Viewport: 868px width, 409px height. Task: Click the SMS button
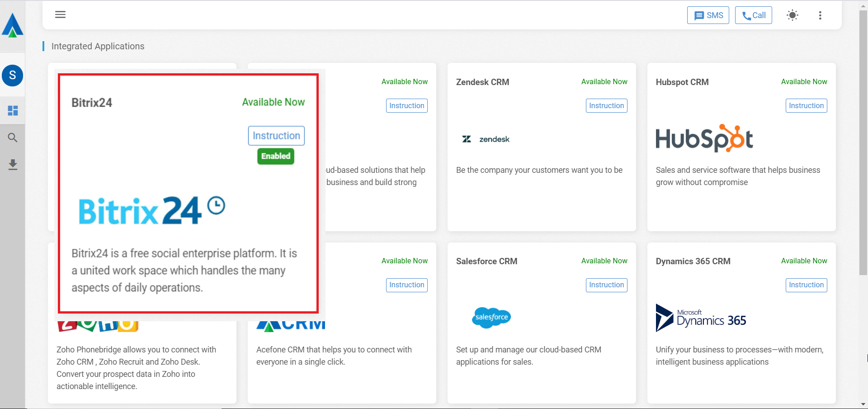(x=708, y=15)
